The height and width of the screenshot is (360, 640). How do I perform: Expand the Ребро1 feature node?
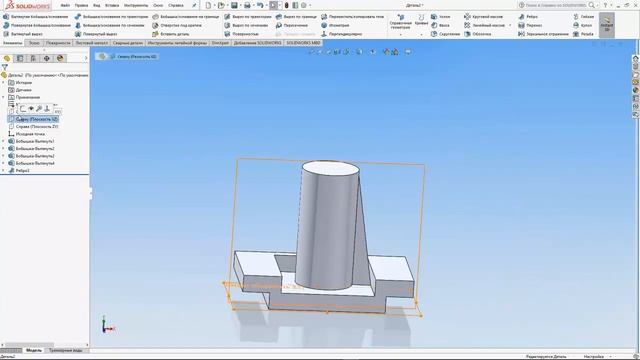point(3,171)
